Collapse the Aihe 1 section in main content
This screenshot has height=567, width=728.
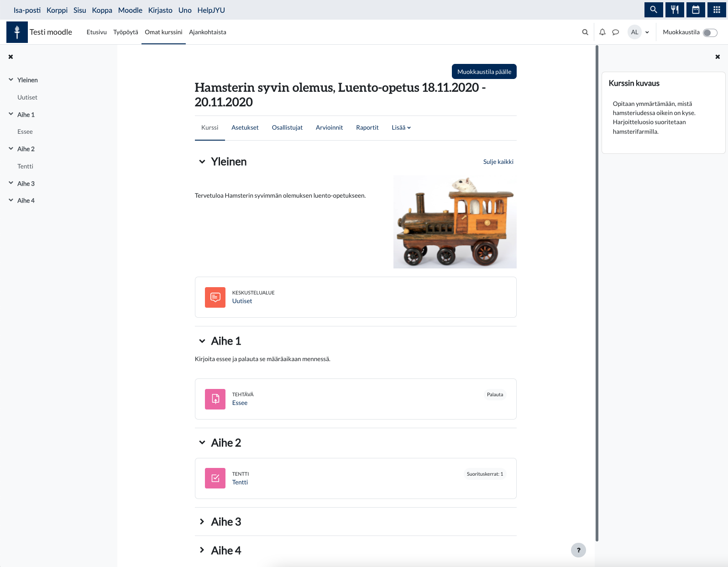pyautogui.click(x=202, y=341)
